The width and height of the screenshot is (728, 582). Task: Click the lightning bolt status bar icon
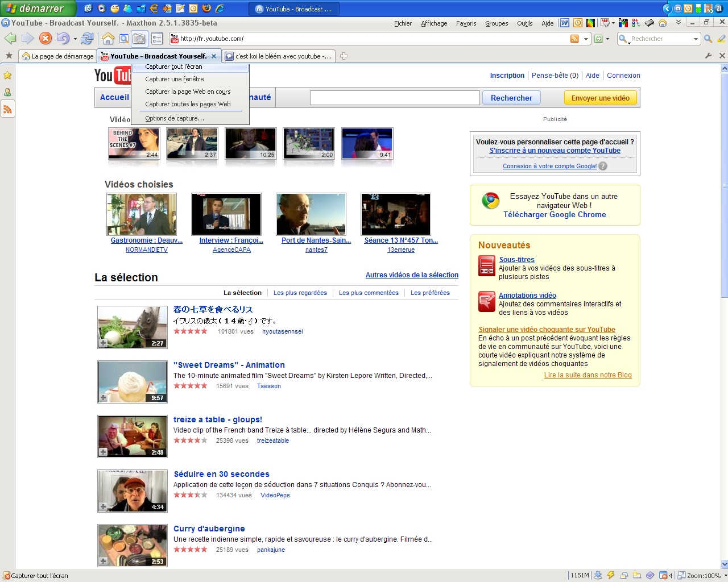[x=611, y=575]
